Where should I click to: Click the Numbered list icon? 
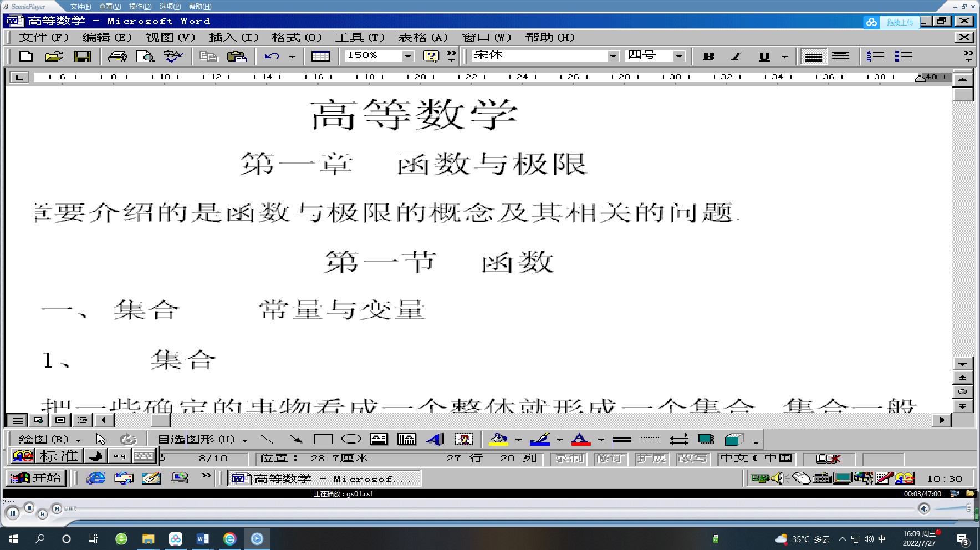click(x=875, y=56)
